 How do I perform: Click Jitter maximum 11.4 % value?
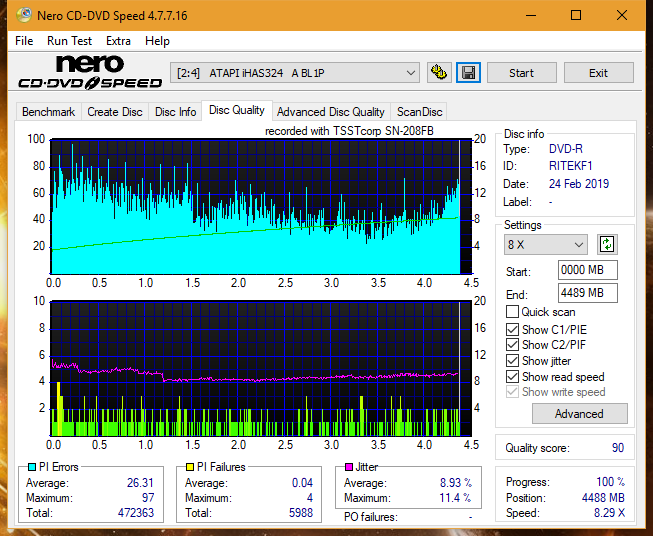[455, 498]
